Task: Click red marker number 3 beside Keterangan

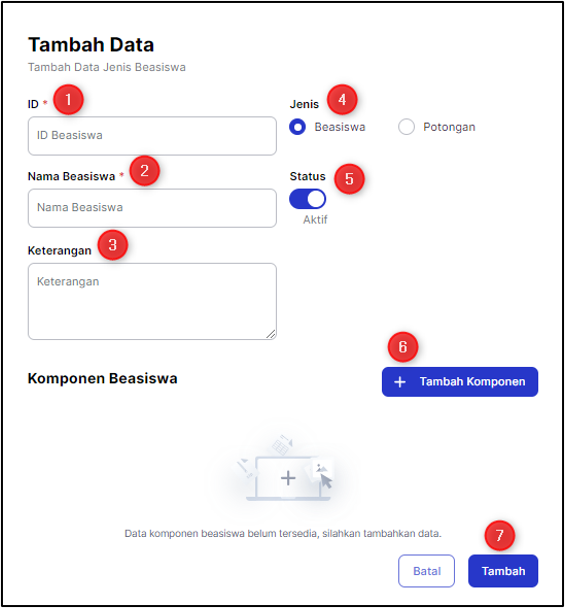Action: [x=112, y=245]
